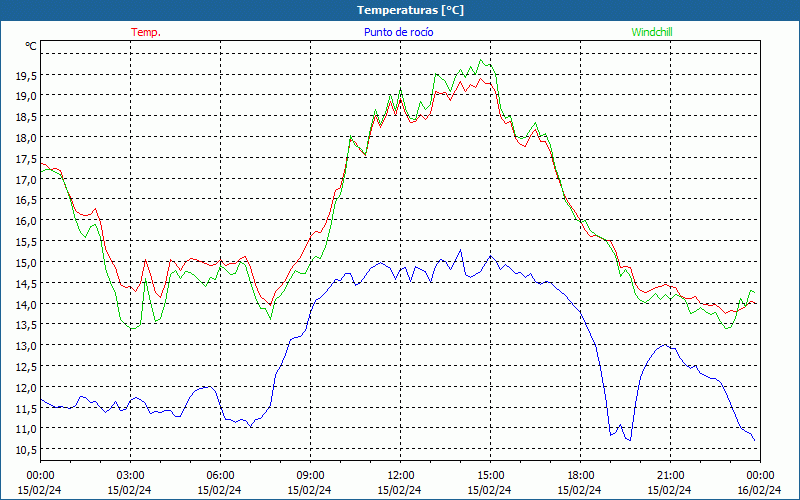Click the 11,5 y-axis value
Viewport: 800px width, 500px height.
tap(26, 409)
